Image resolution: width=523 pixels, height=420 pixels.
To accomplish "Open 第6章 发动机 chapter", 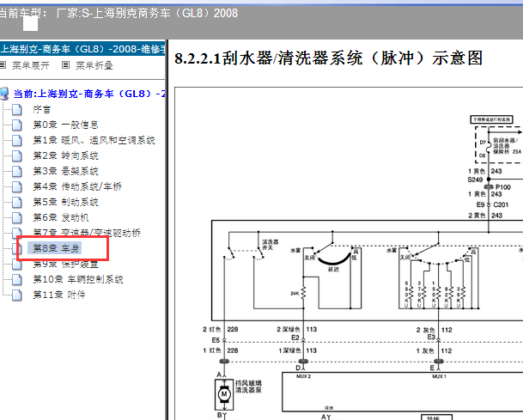I will (61, 217).
